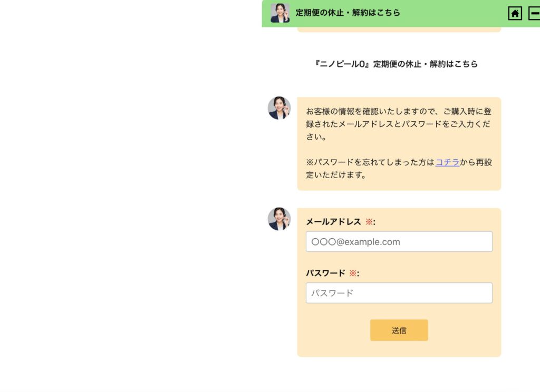Click the operator avatar in the green header

tap(280, 13)
